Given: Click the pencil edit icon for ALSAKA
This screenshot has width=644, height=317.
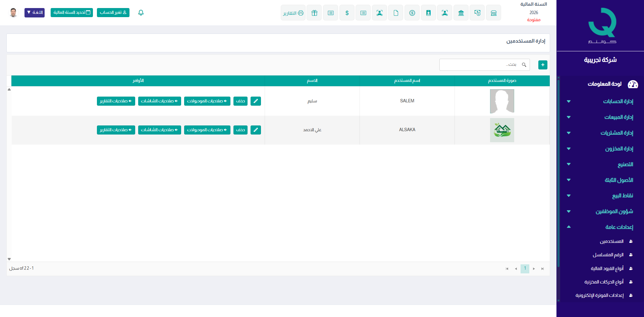Looking at the screenshot, I should [256, 130].
